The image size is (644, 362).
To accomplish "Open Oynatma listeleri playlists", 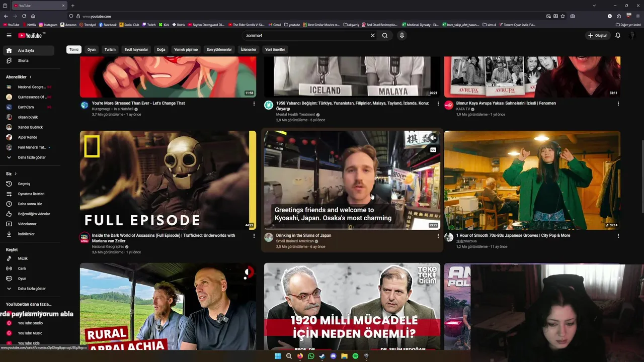I will [x=28, y=194].
